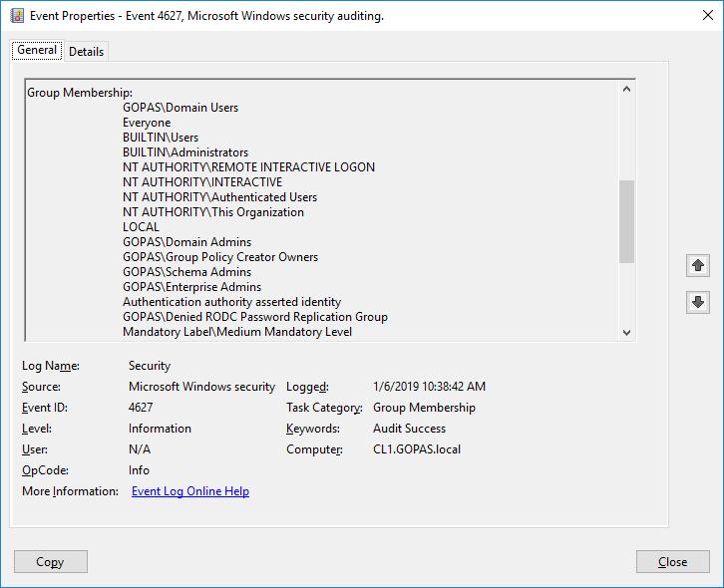Click the 'LOCAL' group line
The width and height of the screenshot is (724, 588).
click(141, 227)
